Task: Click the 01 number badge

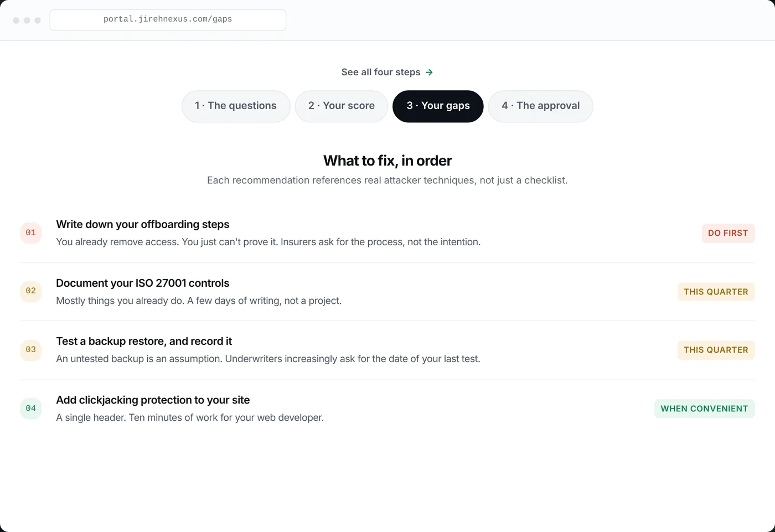Action: coord(31,233)
